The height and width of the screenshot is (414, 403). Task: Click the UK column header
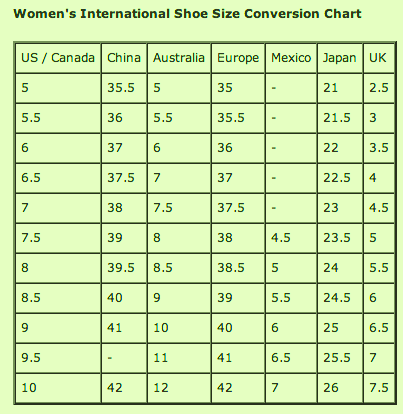pos(379,58)
